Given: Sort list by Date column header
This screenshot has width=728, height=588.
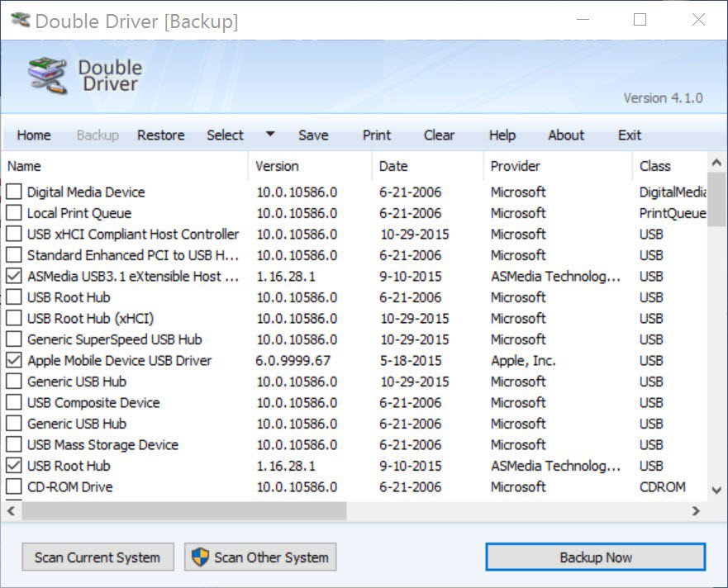Looking at the screenshot, I should pyautogui.click(x=427, y=166).
